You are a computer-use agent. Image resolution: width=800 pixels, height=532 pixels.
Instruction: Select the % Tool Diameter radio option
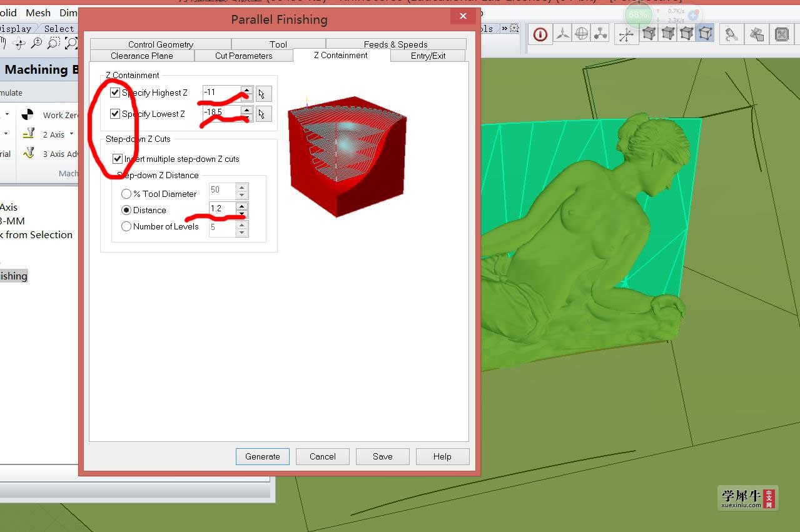(x=126, y=194)
